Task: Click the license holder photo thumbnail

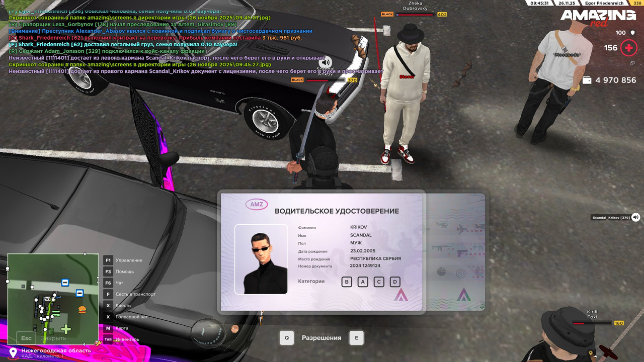Action: 261,259
